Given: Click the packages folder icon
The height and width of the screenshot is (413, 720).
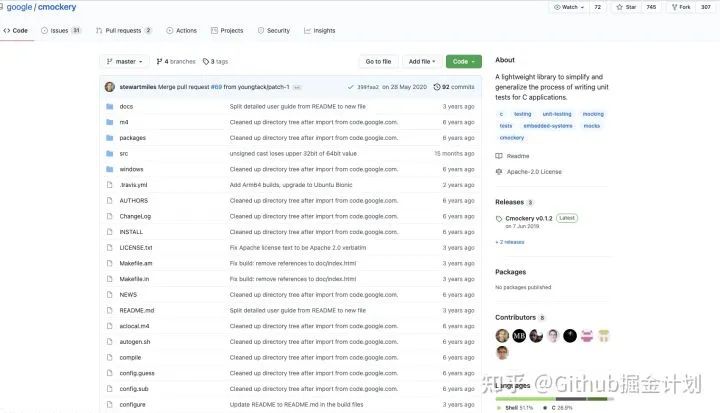Looking at the screenshot, I should [109, 138].
